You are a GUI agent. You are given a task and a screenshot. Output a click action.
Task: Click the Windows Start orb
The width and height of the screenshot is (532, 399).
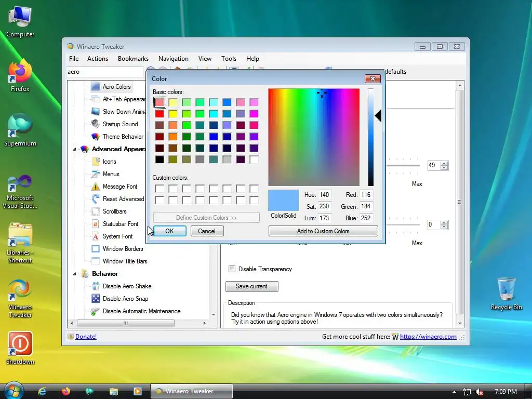14,391
